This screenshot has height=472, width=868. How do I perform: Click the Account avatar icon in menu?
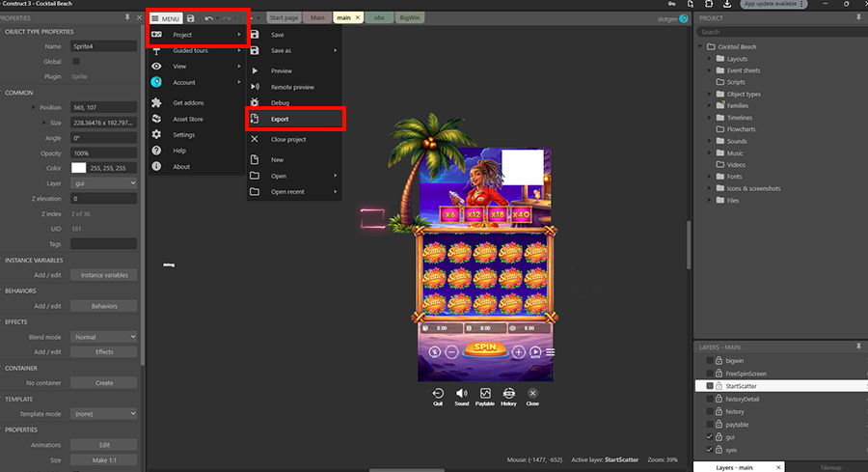point(156,82)
